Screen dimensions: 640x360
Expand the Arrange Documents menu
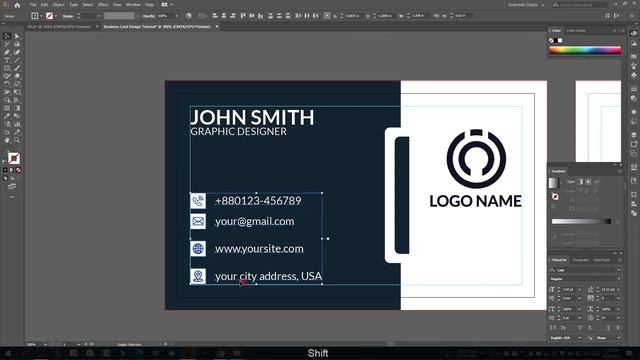pos(167,5)
